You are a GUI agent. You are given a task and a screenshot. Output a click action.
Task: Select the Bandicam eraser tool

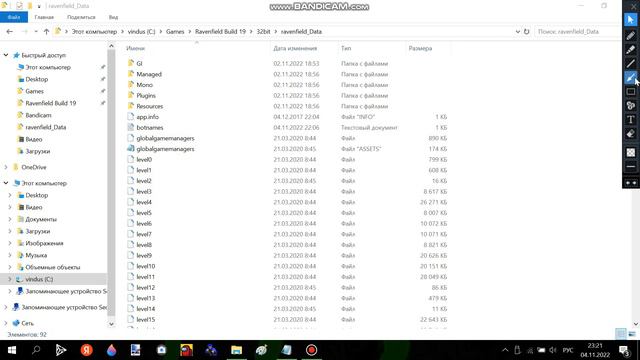tap(631, 133)
